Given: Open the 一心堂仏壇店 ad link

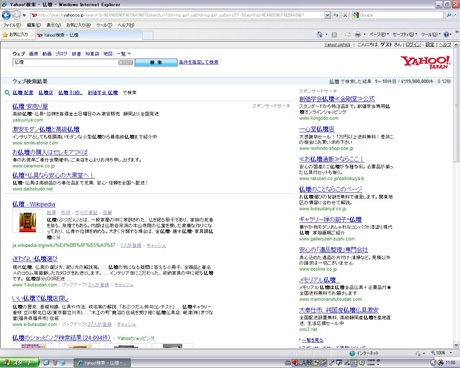Looking at the screenshot, I should pos(317,129).
